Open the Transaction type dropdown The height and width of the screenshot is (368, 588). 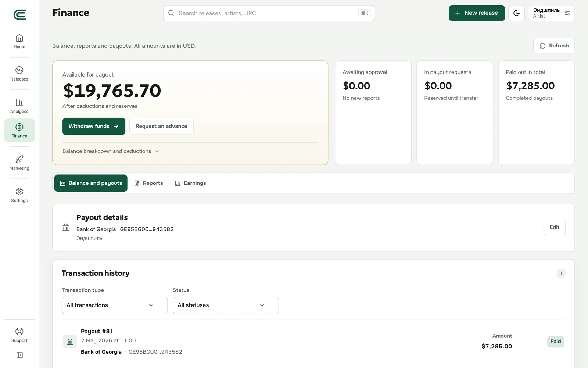115,305
